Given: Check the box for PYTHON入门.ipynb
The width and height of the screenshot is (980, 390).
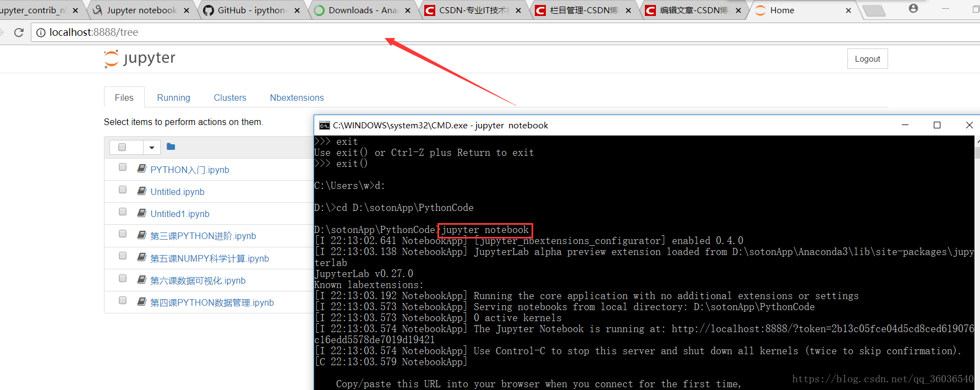Looking at the screenshot, I should pyautogui.click(x=123, y=167).
